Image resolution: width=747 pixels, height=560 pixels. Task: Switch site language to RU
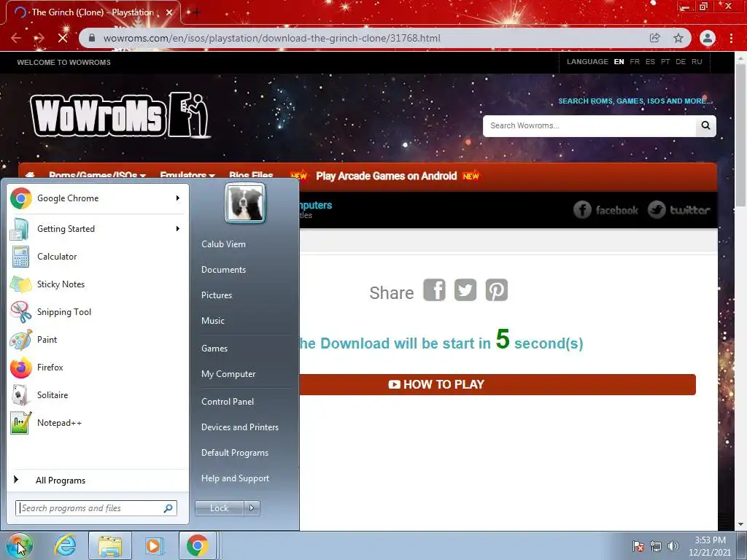point(697,62)
